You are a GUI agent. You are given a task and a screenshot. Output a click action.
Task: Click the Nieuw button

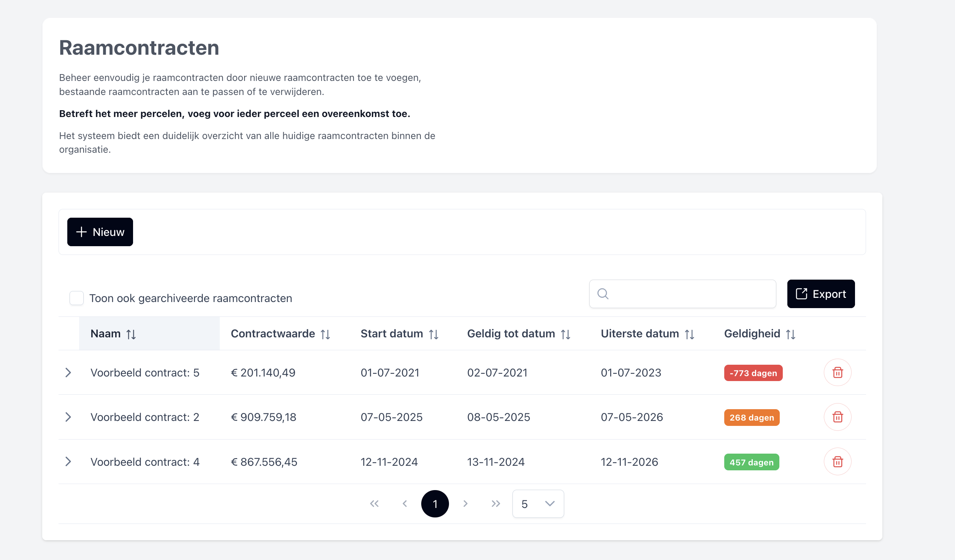100,232
